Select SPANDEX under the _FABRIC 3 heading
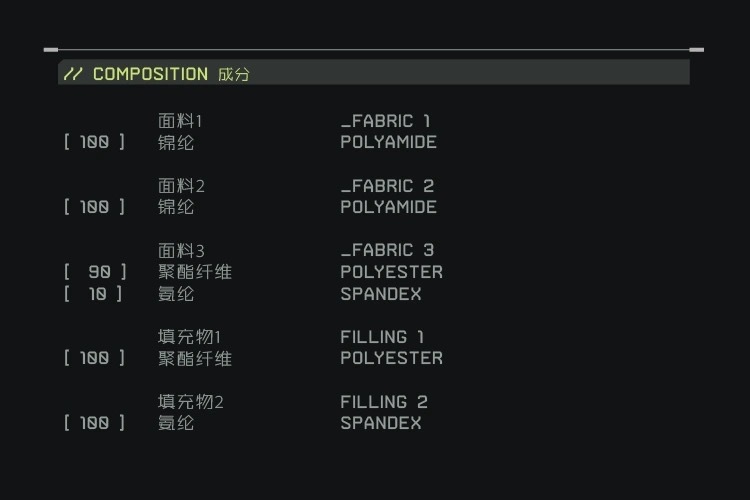 381,294
